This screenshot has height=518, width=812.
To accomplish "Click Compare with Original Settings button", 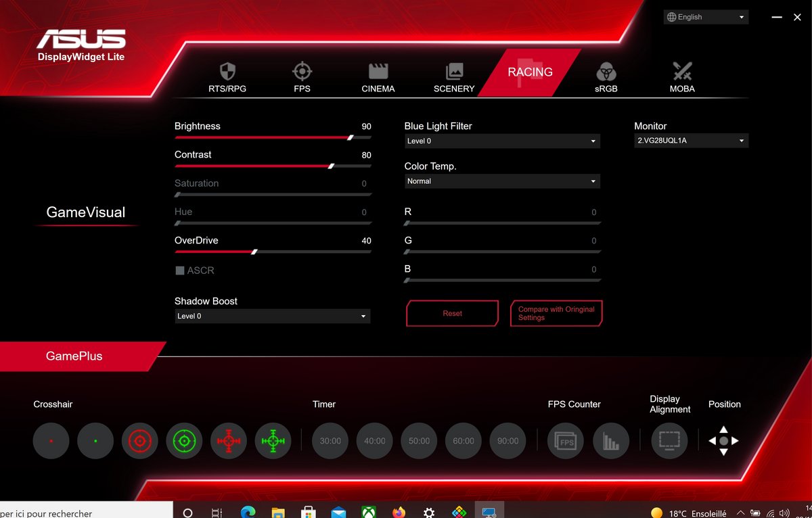I will point(556,313).
